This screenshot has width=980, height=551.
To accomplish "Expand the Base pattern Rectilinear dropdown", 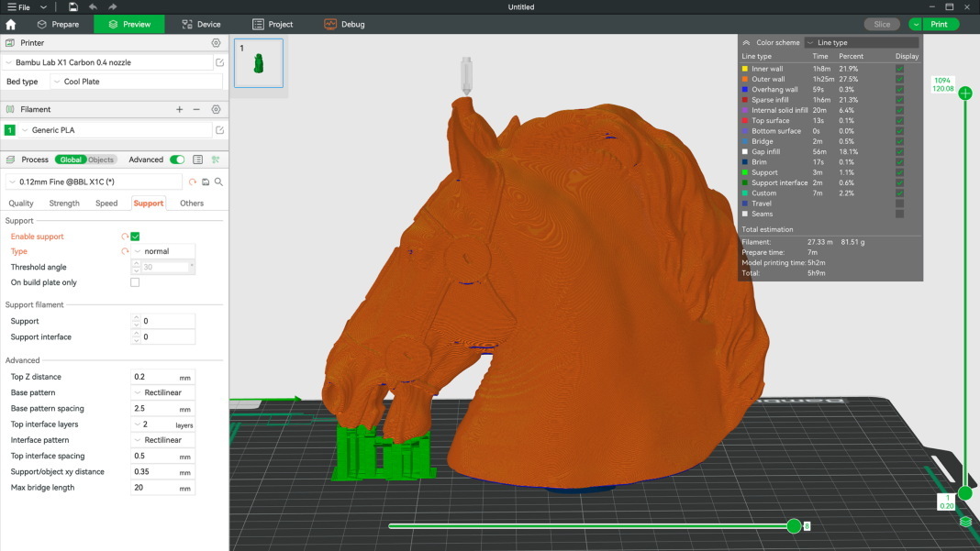I will click(163, 392).
